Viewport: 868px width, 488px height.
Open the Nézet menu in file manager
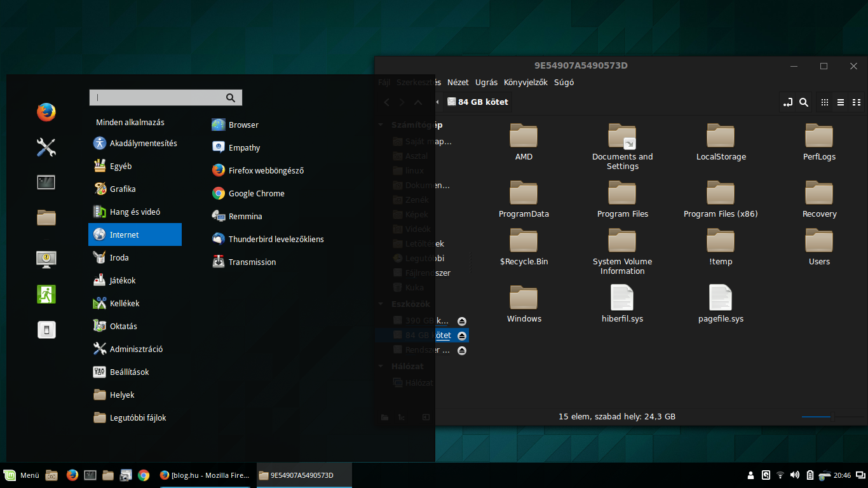point(458,82)
